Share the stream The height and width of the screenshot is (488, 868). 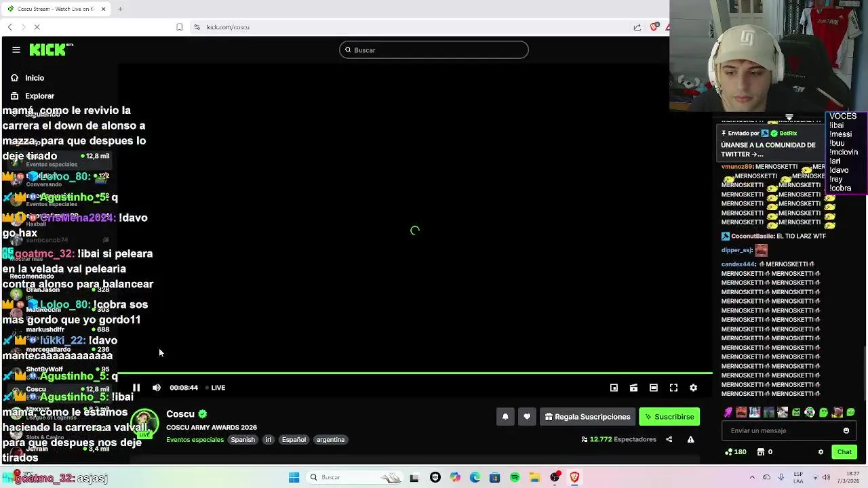click(x=669, y=439)
